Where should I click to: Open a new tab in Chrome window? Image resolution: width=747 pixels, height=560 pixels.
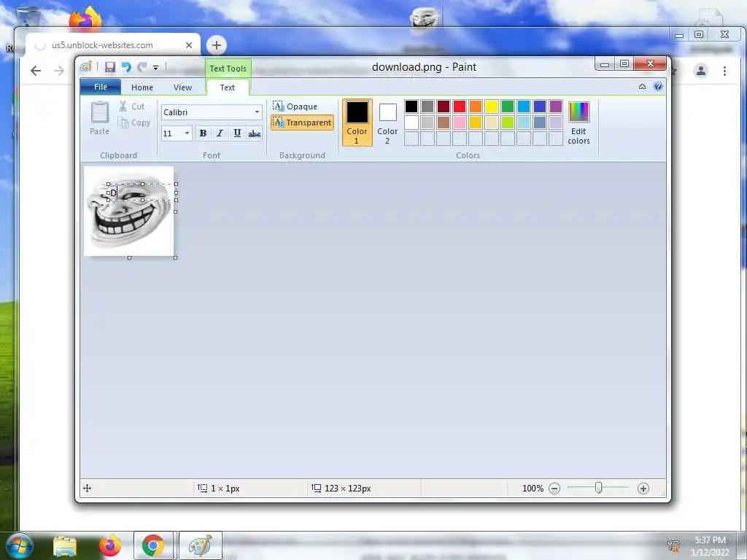(216, 45)
